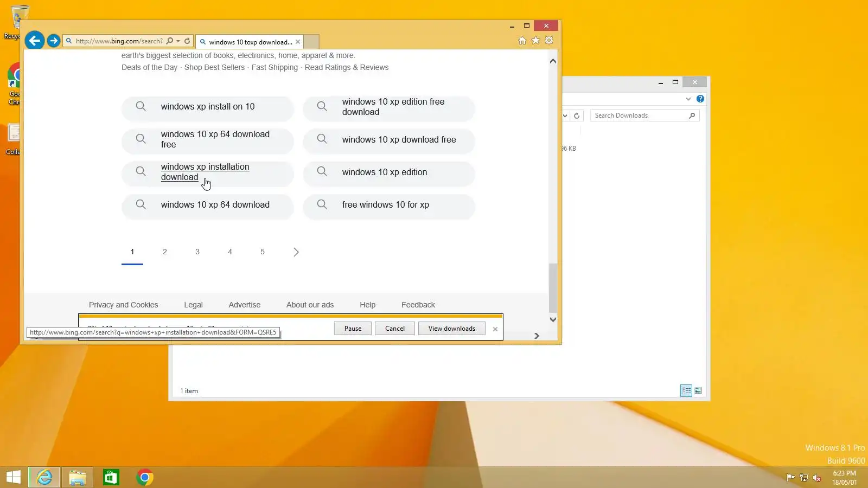Open the Internet Explorer Tools gear
868x488 pixels.
pos(549,41)
